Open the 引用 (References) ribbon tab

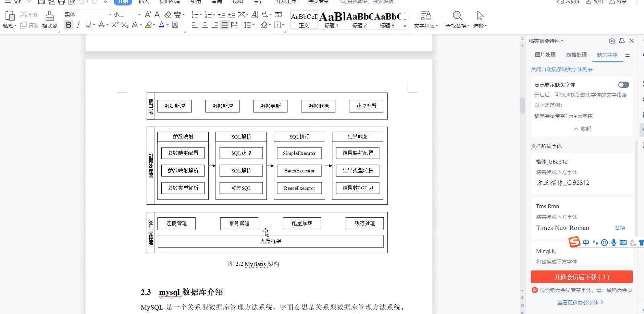point(196,2)
